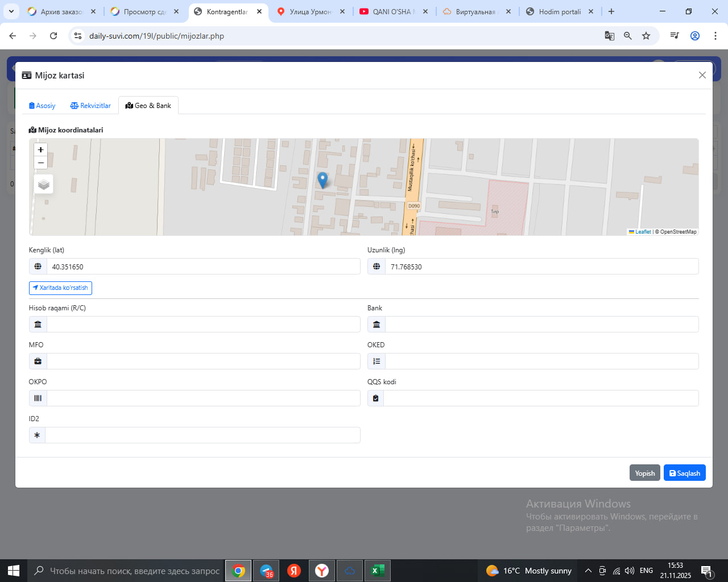The width and height of the screenshot is (728, 582).
Task: Open Excel from the taskbar
Action: [x=377, y=571]
